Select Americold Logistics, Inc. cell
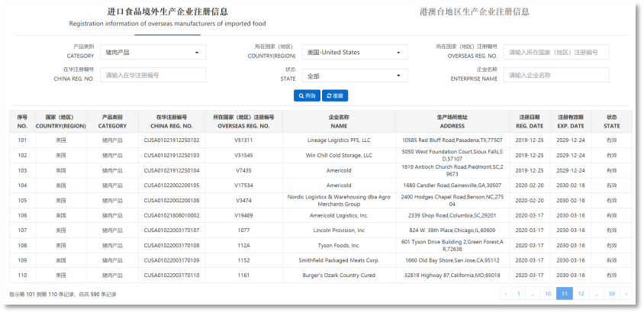This screenshot has width=644, height=313. [x=339, y=215]
